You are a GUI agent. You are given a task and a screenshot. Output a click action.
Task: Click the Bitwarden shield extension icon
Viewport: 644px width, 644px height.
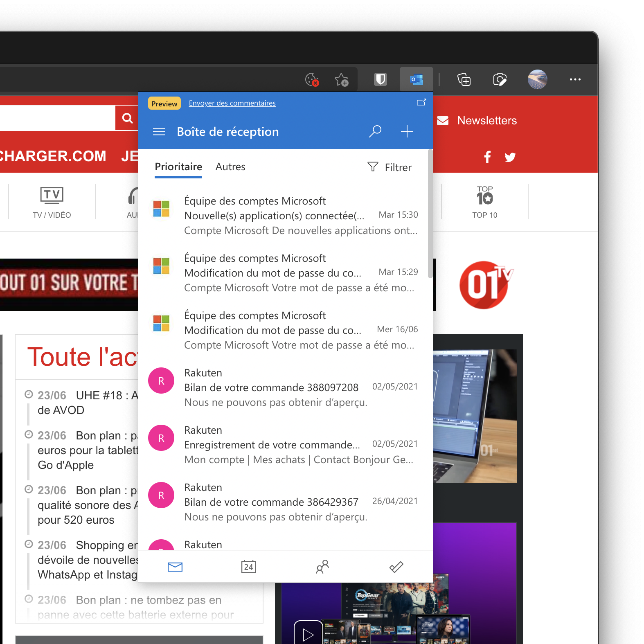[381, 79]
